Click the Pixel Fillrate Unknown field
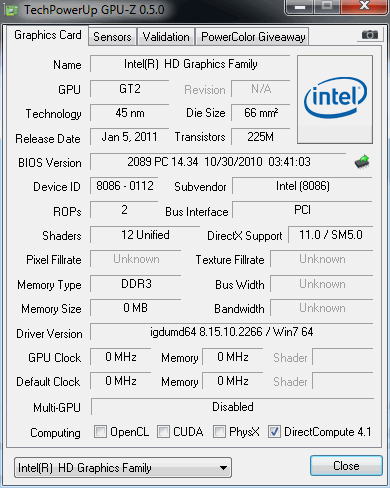 [136, 259]
